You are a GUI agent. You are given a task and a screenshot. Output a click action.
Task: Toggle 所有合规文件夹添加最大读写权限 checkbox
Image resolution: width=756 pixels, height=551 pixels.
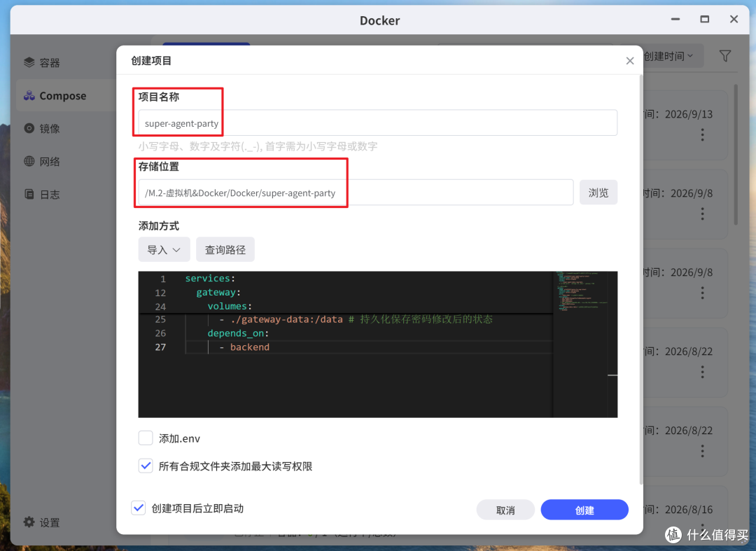tap(146, 466)
